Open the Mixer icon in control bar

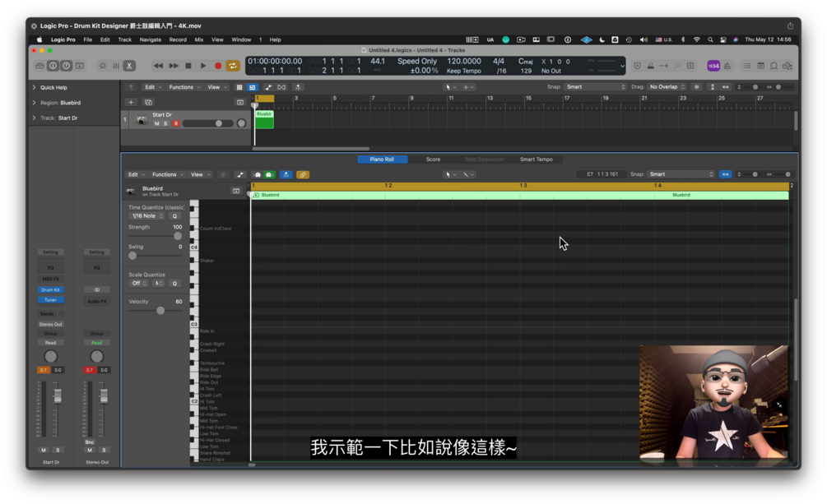pyautogui.click(x=116, y=66)
